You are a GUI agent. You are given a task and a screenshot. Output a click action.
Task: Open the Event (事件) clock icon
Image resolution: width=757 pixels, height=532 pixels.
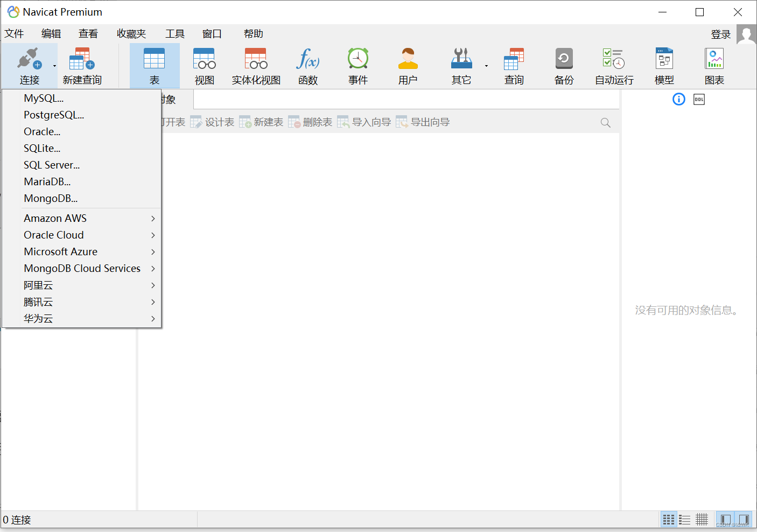pyautogui.click(x=358, y=59)
